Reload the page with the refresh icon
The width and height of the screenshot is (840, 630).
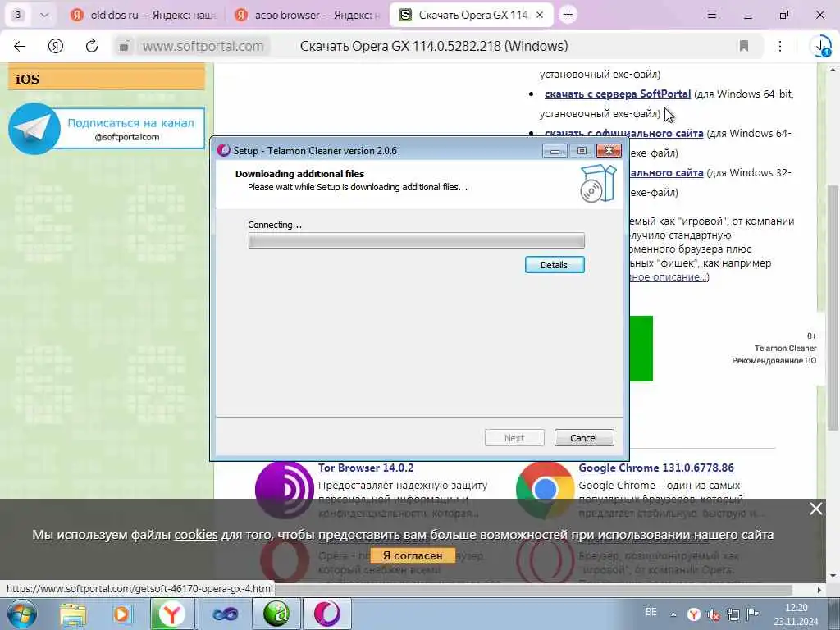pyautogui.click(x=92, y=46)
